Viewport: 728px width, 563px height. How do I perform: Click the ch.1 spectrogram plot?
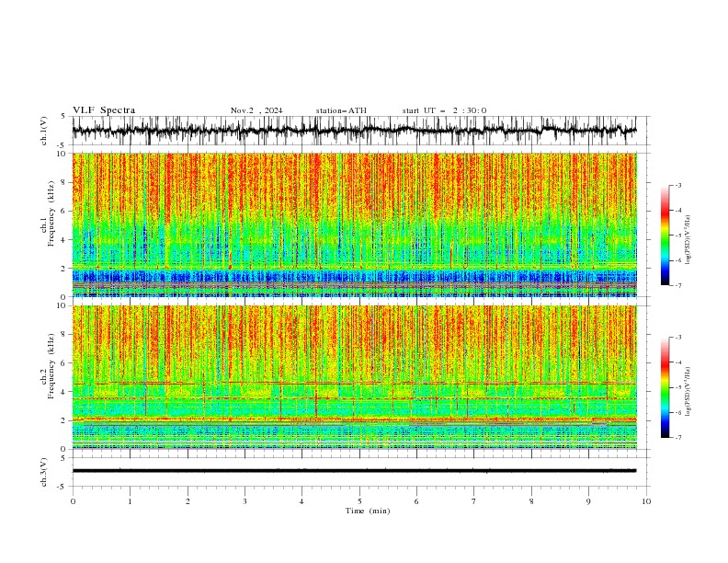tap(354, 224)
